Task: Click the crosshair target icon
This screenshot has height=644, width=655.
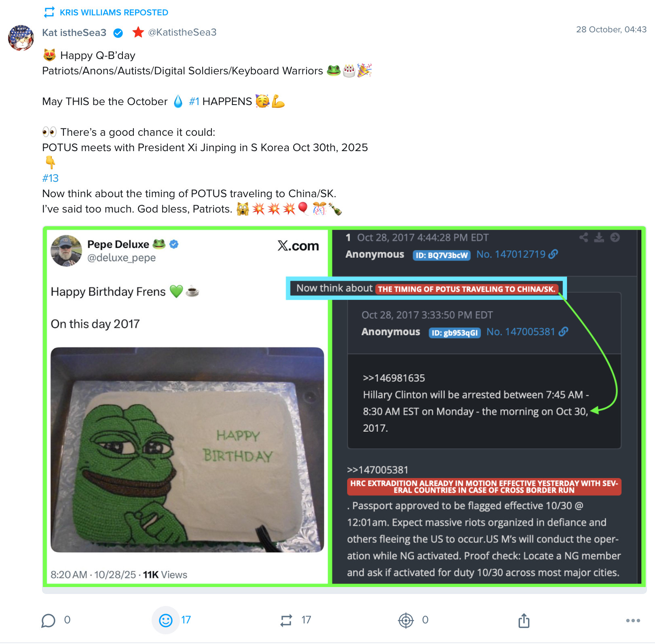Action: pos(406,620)
